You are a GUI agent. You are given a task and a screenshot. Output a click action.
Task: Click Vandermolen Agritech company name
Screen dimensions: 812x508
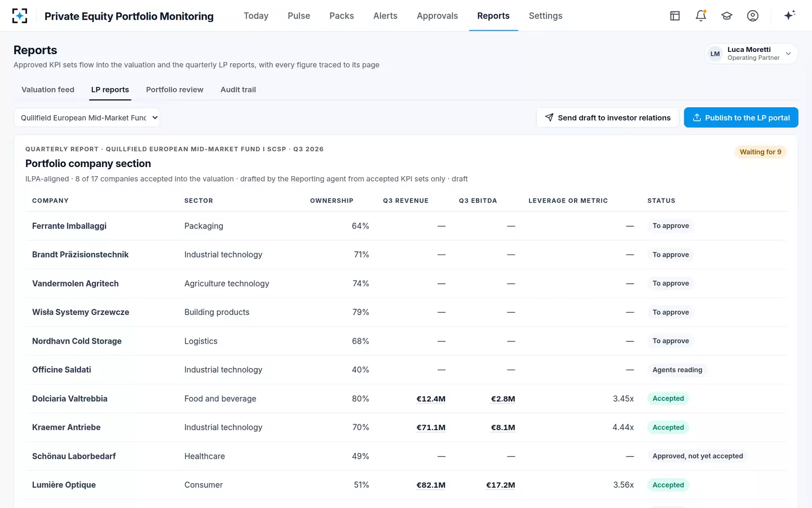coord(76,283)
